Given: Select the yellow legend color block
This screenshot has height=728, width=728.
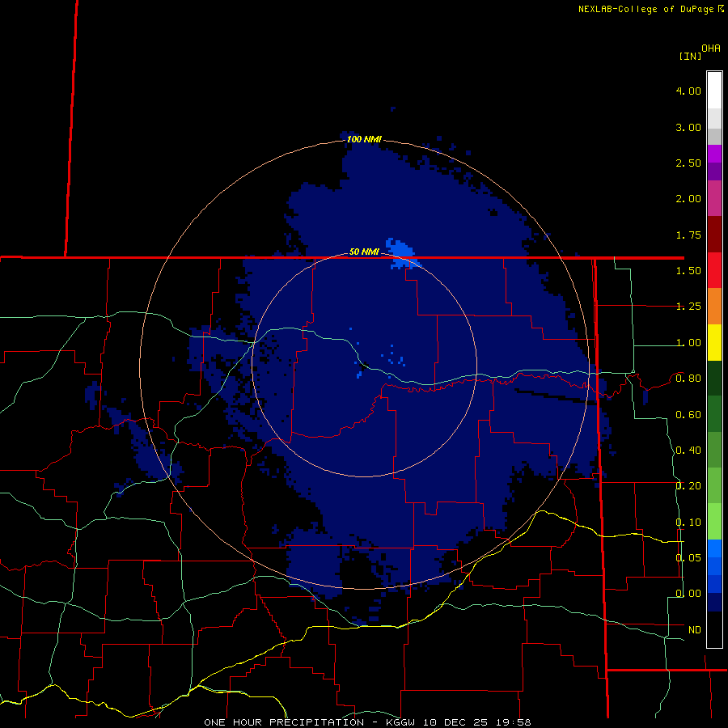Looking at the screenshot, I should (714, 342).
